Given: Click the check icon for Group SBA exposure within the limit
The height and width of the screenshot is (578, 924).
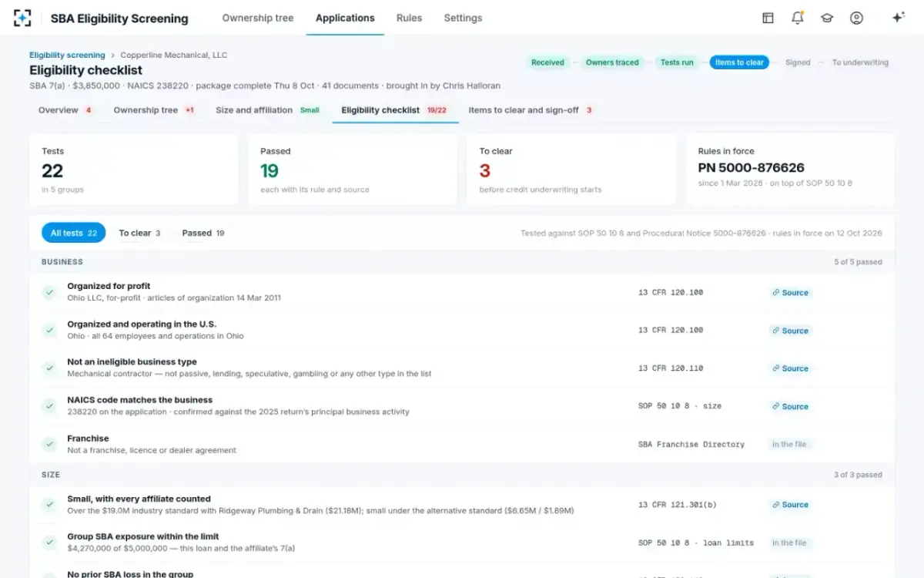Looking at the screenshot, I should coord(49,543).
